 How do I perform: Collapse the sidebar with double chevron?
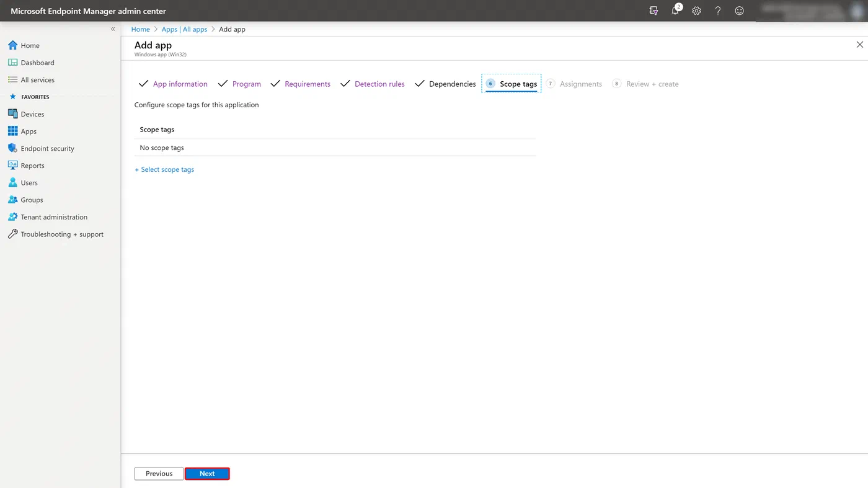[113, 29]
